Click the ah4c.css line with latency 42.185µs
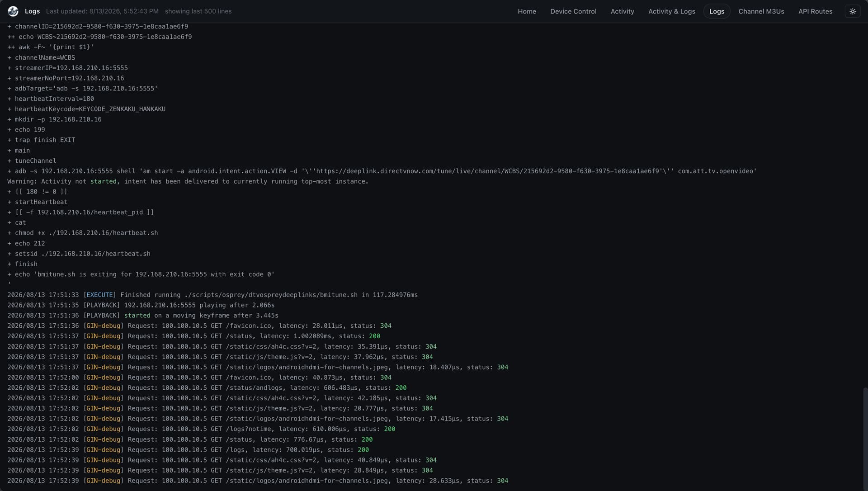The image size is (868, 491). click(x=222, y=398)
